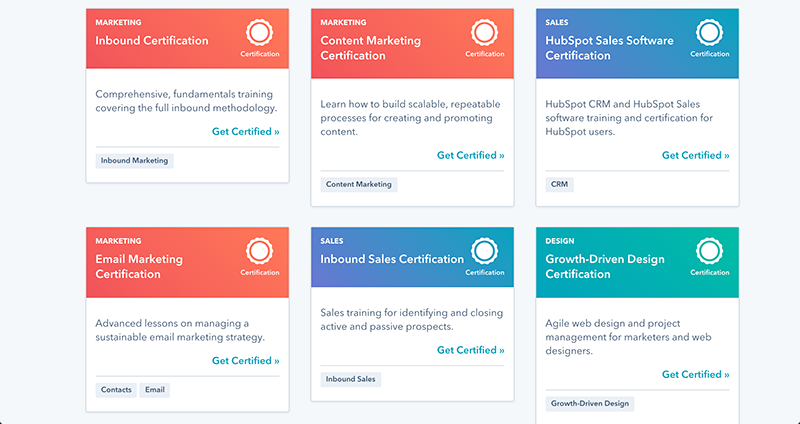Select the Contacts tag
The width and height of the screenshot is (800, 424).
pyautogui.click(x=116, y=390)
